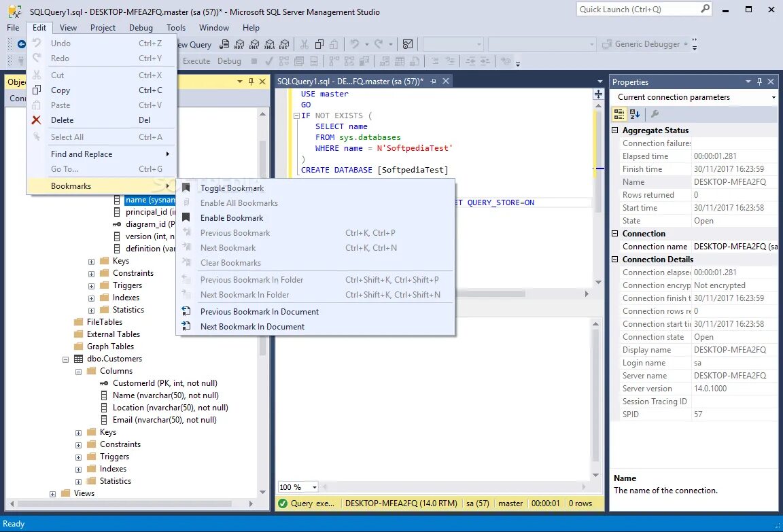The image size is (783, 532).
Task: Pin the SQLQuery1.sql document tab
Action: tap(433, 82)
